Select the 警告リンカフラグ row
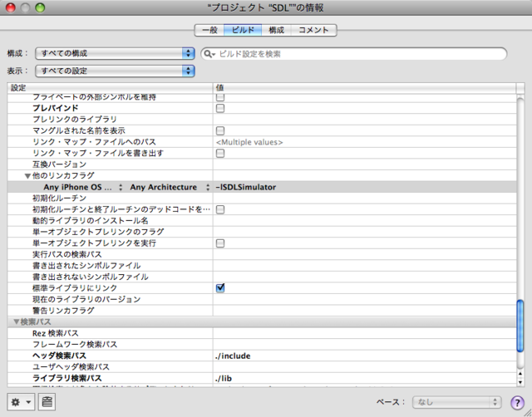 pyautogui.click(x=262, y=311)
